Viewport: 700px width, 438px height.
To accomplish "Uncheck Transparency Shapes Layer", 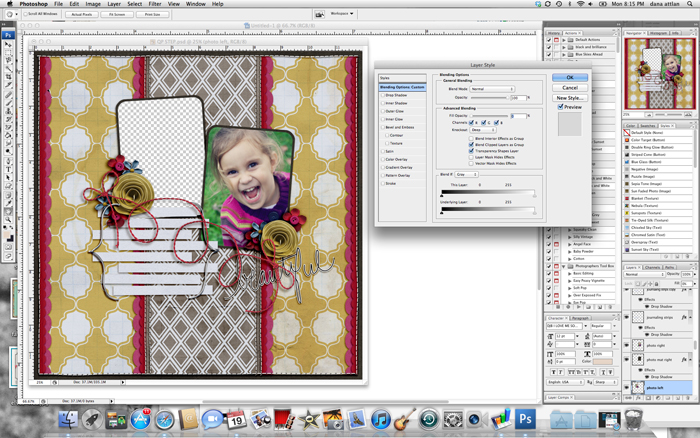I will (x=471, y=151).
